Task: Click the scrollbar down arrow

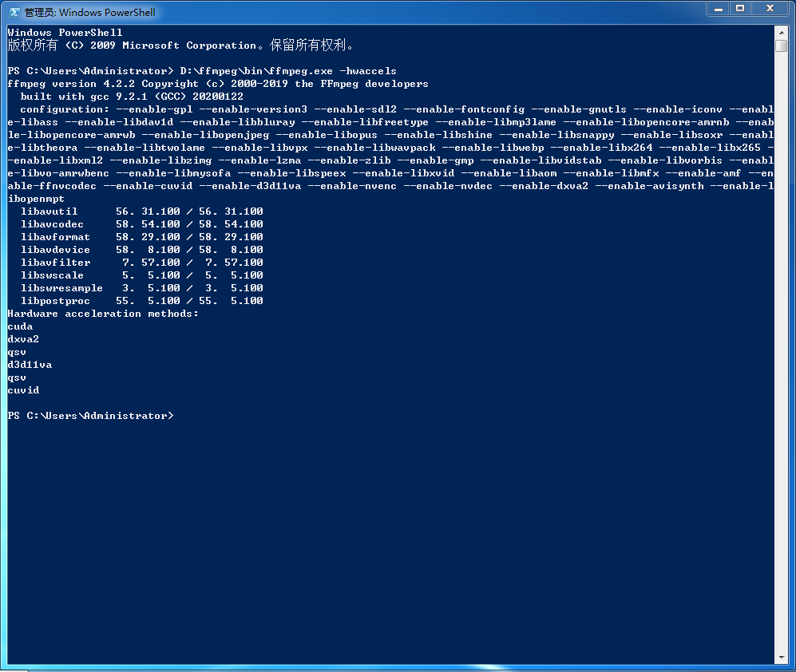Action: pyautogui.click(x=781, y=657)
